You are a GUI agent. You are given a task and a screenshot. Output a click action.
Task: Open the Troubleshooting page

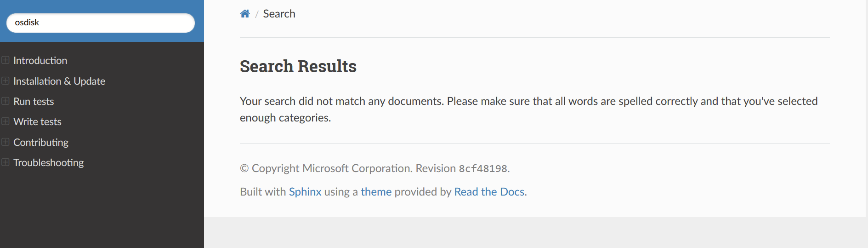(x=49, y=163)
